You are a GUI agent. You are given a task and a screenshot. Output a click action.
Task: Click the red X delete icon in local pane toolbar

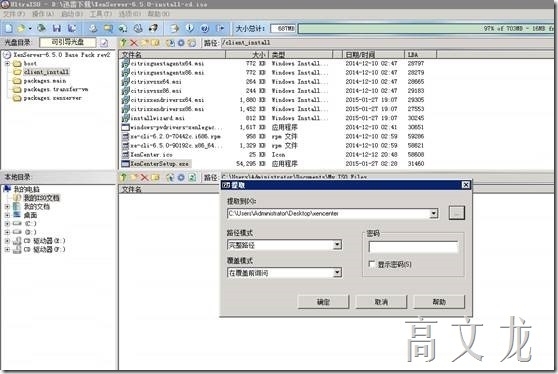(144, 177)
